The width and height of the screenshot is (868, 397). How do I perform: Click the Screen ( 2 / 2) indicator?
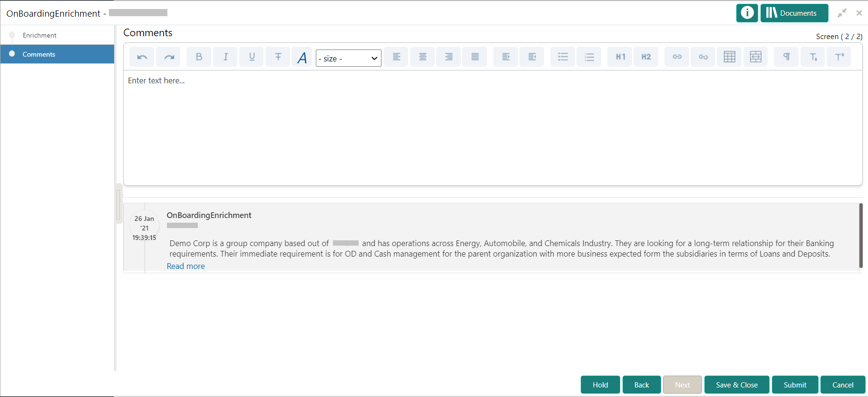pos(839,37)
